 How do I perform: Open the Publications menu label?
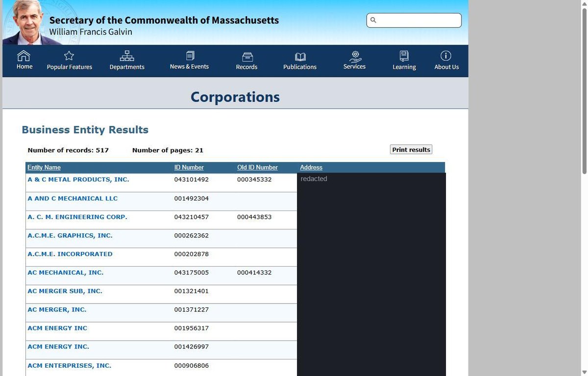tap(300, 67)
